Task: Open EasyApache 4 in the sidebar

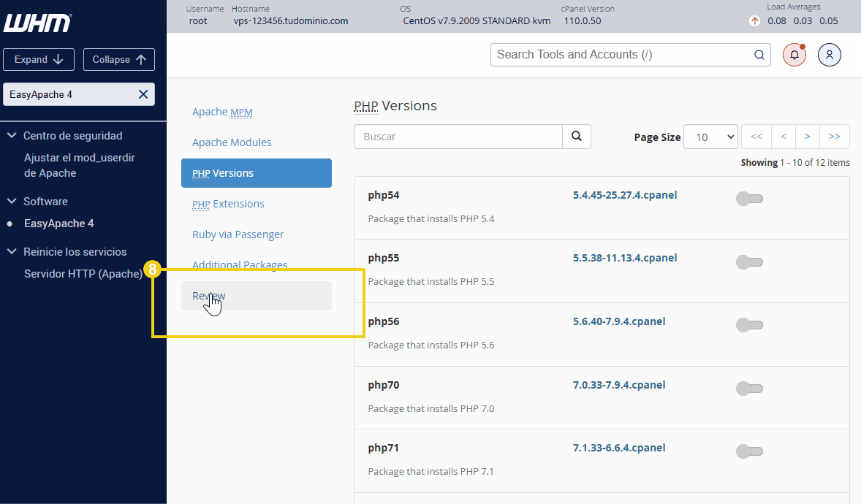Action: click(x=58, y=224)
